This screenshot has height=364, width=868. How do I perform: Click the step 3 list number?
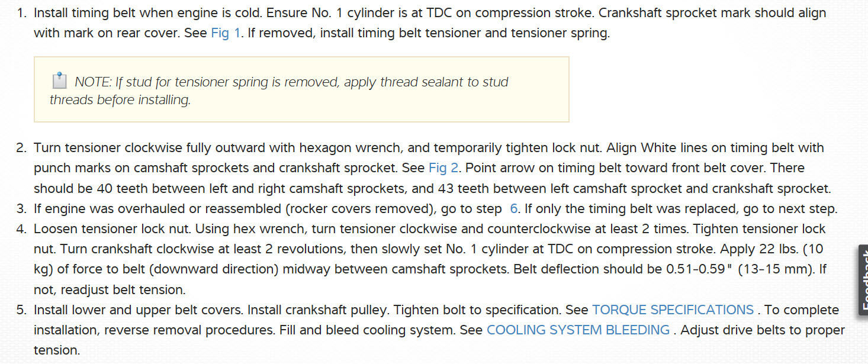coord(21,209)
